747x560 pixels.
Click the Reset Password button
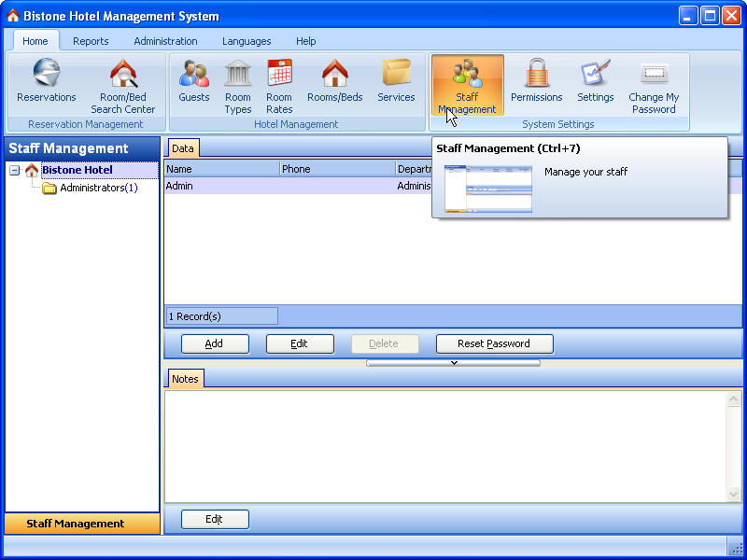pos(494,343)
